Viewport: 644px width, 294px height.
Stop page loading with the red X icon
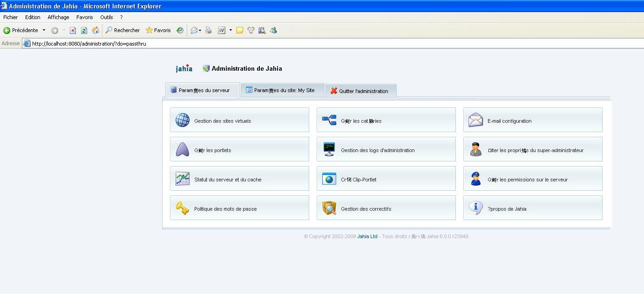click(x=73, y=30)
